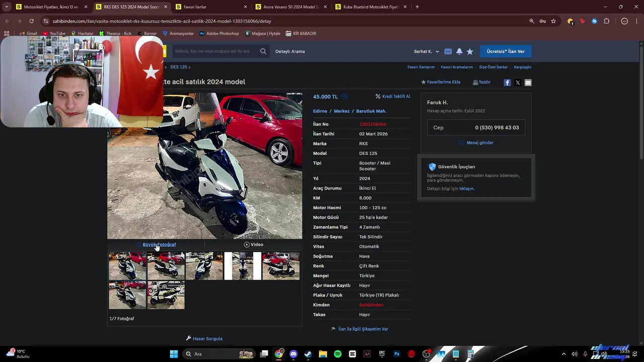Image resolution: width=644 pixels, height=362 pixels.
Task: Share listing on Facebook
Action: pos(507,82)
